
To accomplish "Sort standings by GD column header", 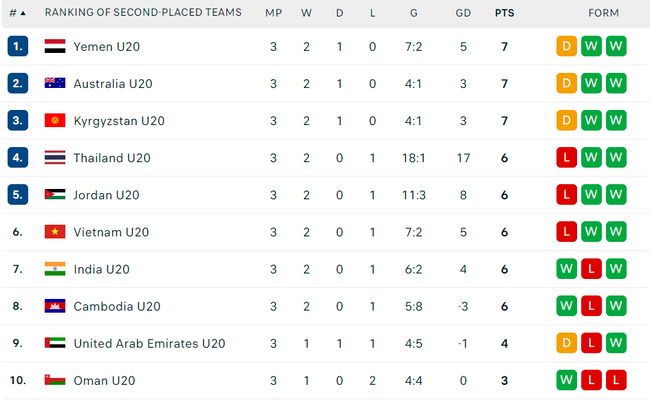I will click(x=463, y=13).
